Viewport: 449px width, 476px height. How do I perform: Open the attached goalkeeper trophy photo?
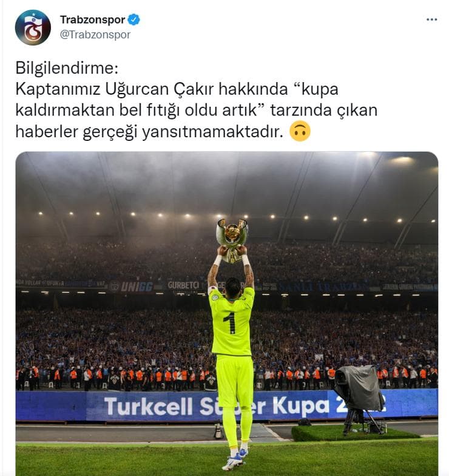[227, 313]
